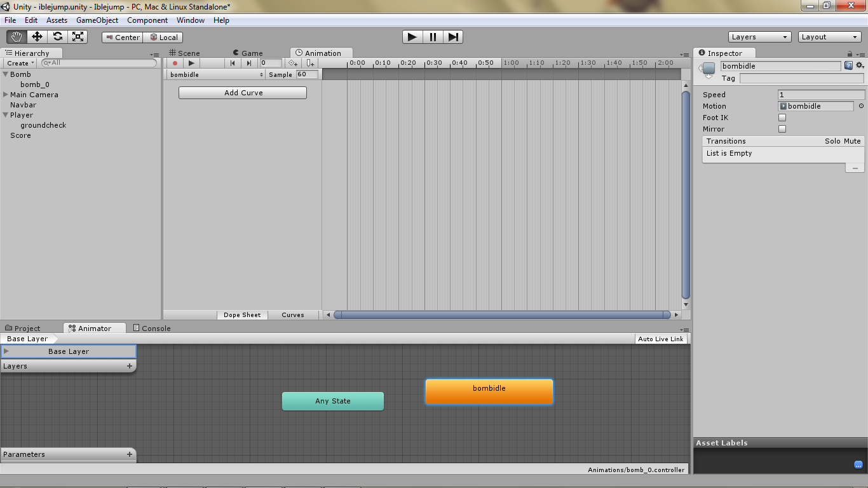This screenshot has width=868, height=488.
Task: Toggle pivot mode Center button
Action: coord(123,37)
